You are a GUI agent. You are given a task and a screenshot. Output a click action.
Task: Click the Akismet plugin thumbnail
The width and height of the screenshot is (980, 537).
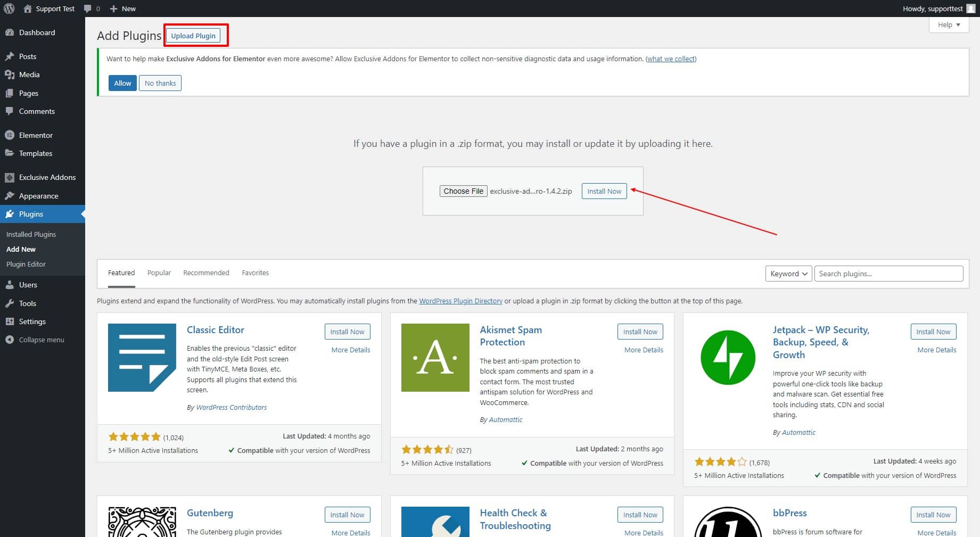[x=435, y=358]
